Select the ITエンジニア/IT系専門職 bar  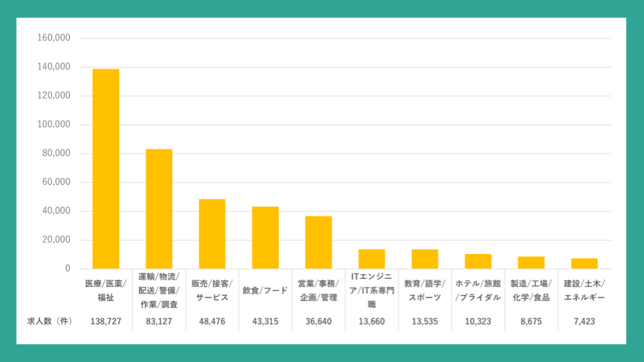[x=372, y=259]
